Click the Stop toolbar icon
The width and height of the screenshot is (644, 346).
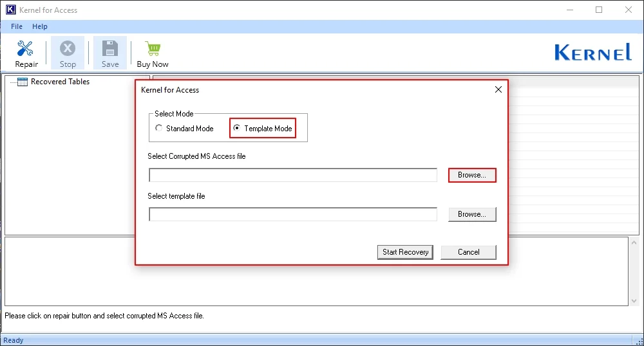(x=68, y=49)
